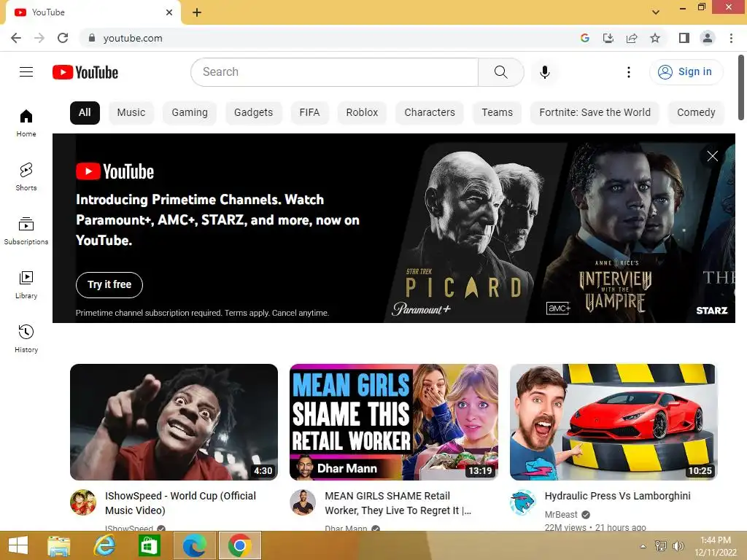Select the Teams filter chip
This screenshot has width=747, height=560.
pos(497,113)
